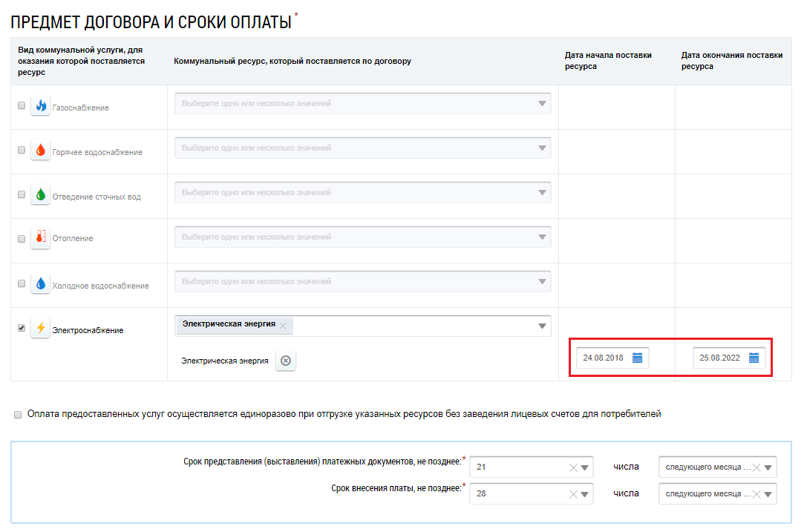Open the payment document day dropdown (21)
The image size is (804, 532).
(585, 467)
